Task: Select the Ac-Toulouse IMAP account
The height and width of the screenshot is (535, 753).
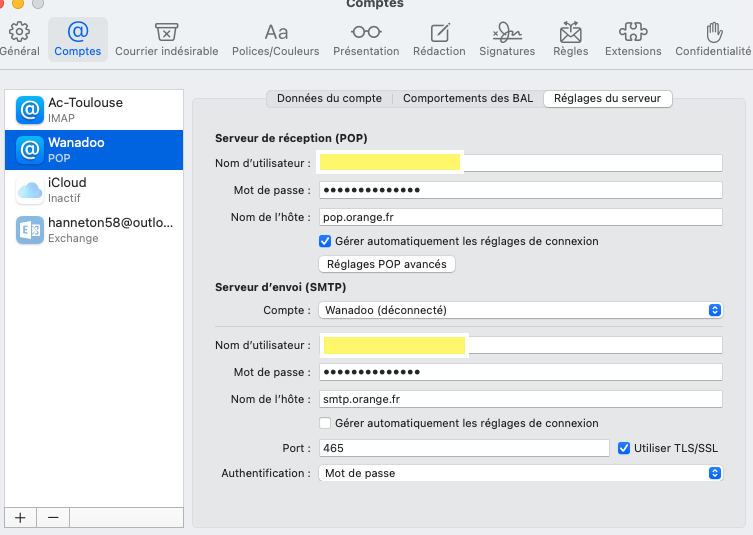Action: [x=94, y=110]
